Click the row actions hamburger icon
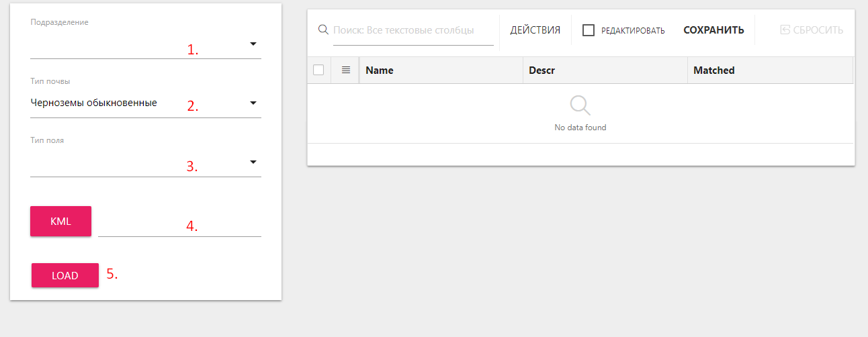868x337 pixels. pyautogui.click(x=346, y=70)
